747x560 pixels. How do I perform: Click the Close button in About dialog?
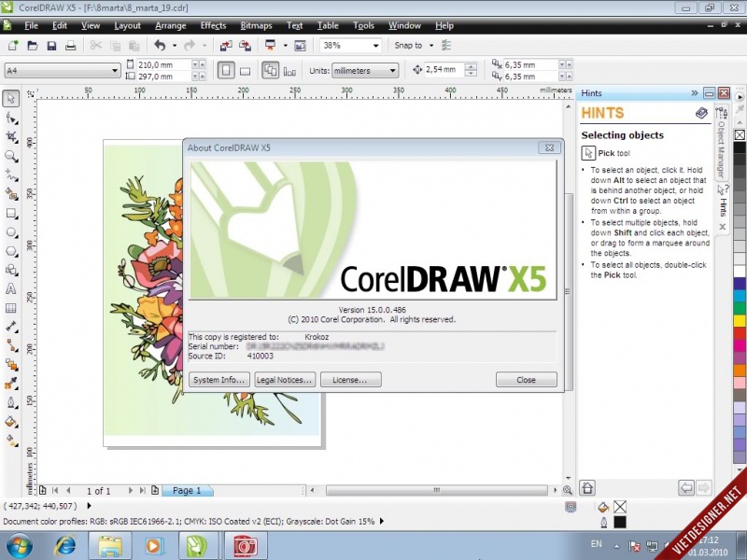click(x=526, y=380)
